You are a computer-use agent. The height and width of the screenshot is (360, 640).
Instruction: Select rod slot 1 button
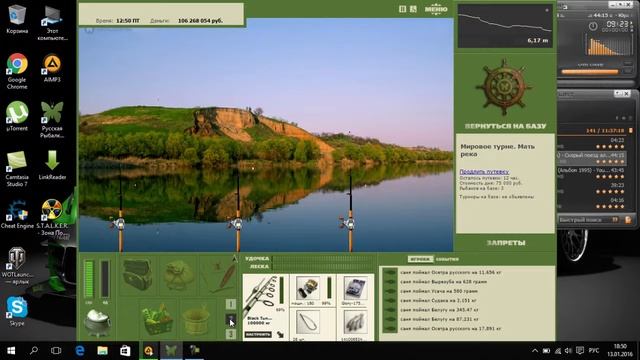pos(231,304)
